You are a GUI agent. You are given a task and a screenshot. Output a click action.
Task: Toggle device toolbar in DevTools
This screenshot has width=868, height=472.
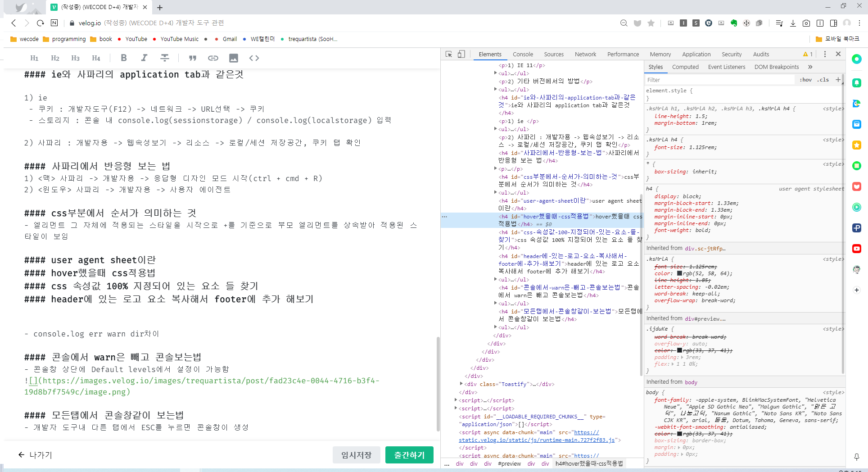461,54
